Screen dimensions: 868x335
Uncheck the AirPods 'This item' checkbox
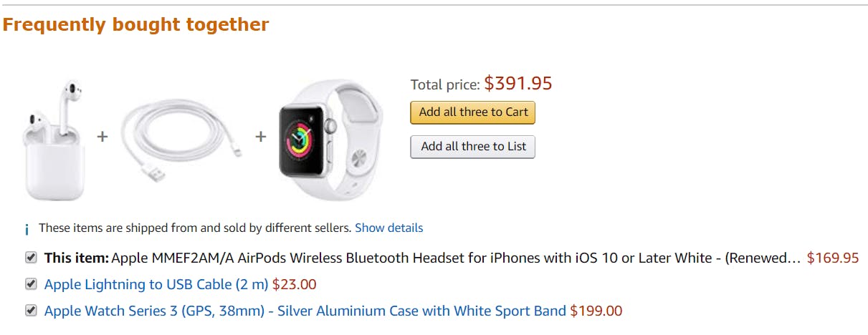tap(31, 257)
